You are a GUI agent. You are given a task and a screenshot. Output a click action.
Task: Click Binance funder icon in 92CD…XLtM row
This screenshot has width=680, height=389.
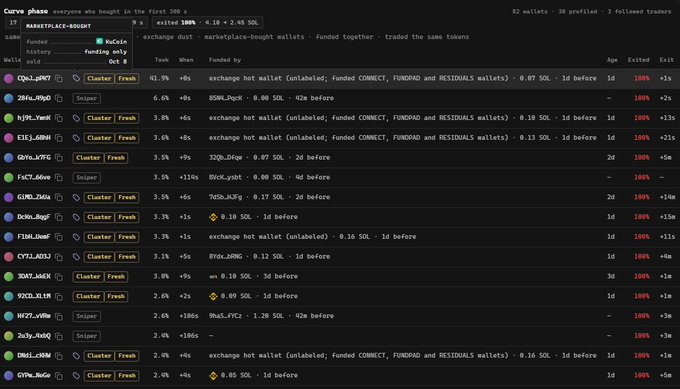[213, 296]
